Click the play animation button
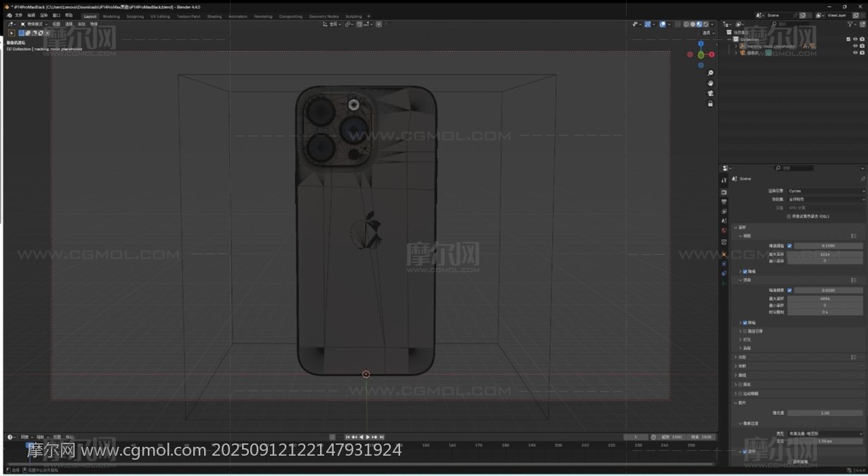The height and width of the screenshot is (476, 868). click(x=368, y=437)
